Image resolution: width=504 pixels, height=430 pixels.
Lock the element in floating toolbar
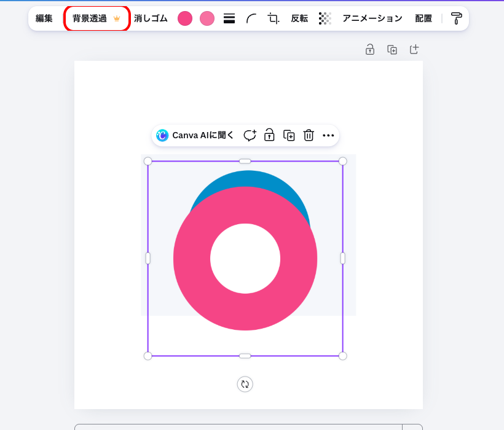pyautogui.click(x=269, y=135)
